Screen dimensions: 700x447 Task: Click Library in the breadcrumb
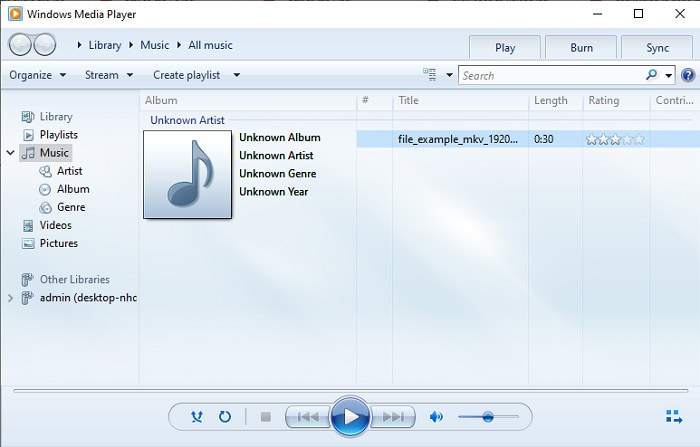pyautogui.click(x=105, y=45)
